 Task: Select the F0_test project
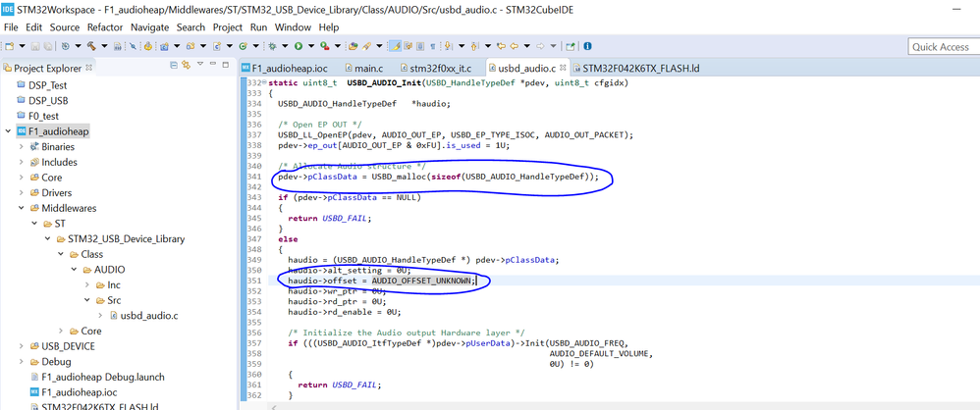[44, 116]
